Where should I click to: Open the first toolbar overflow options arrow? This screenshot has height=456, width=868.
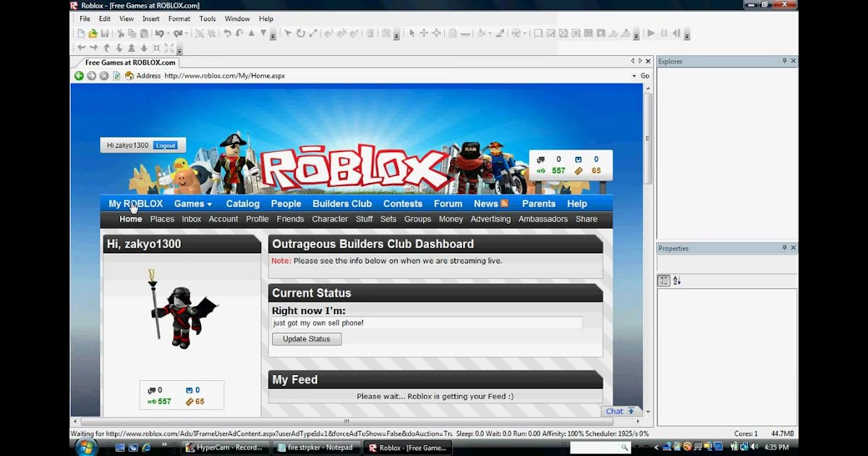[273, 34]
